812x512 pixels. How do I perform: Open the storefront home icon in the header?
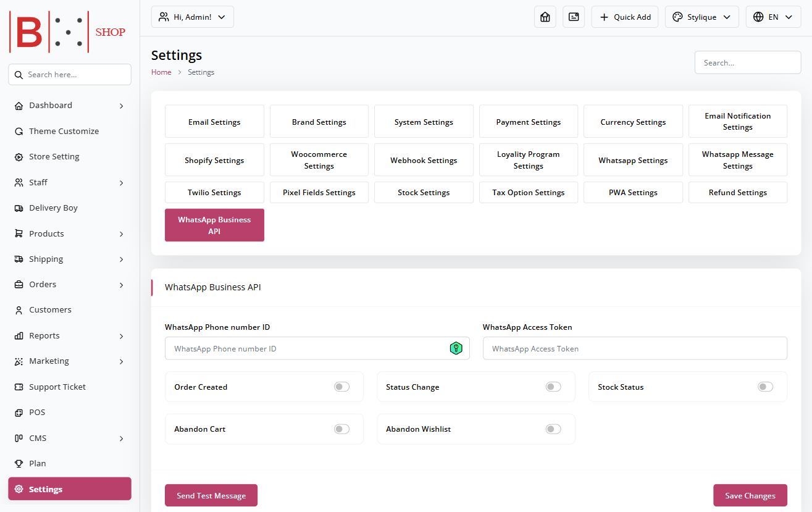(545, 17)
